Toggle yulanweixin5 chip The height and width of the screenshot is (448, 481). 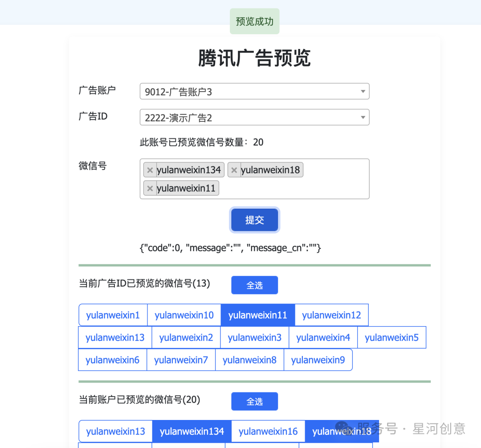[392, 337]
